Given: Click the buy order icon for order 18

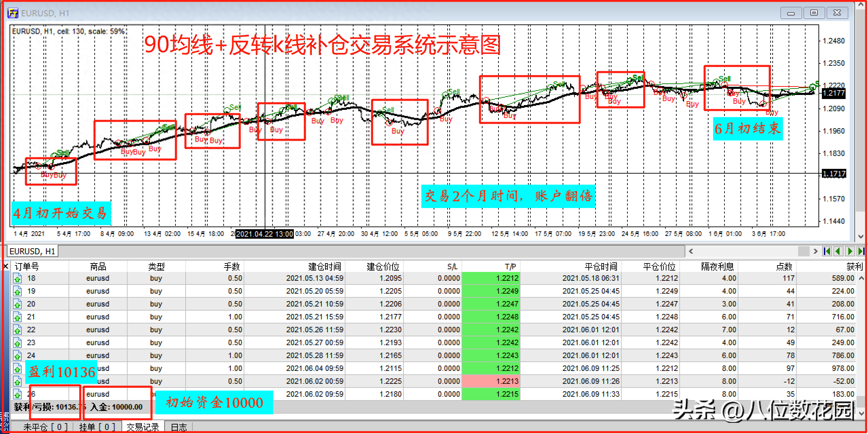Looking at the screenshot, I should 17,279.
